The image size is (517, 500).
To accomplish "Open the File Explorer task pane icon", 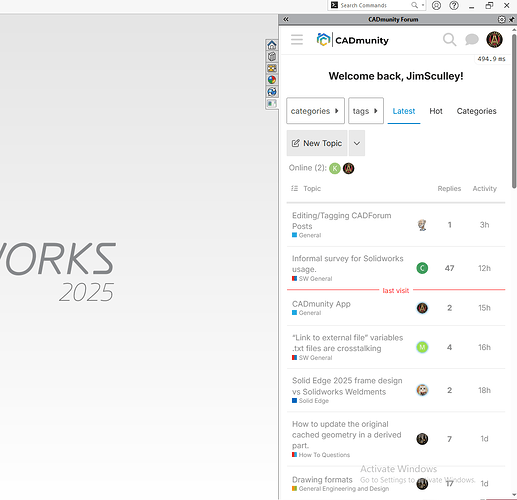I will [x=272, y=68].
